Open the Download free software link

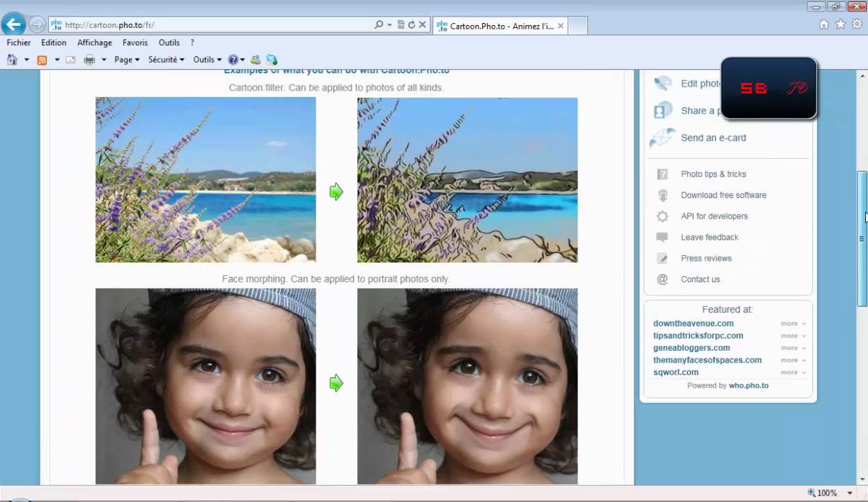pyautogui.click(x=724, y=195)
